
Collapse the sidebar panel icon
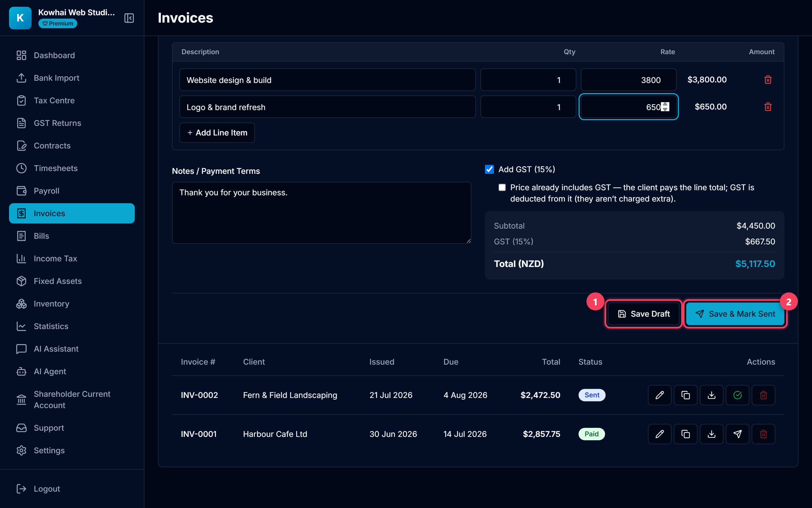[129, 18]
